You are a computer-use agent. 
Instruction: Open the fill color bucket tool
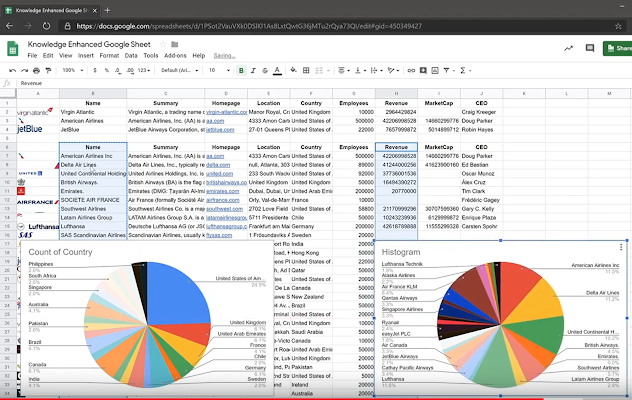(x=293, y=70)
